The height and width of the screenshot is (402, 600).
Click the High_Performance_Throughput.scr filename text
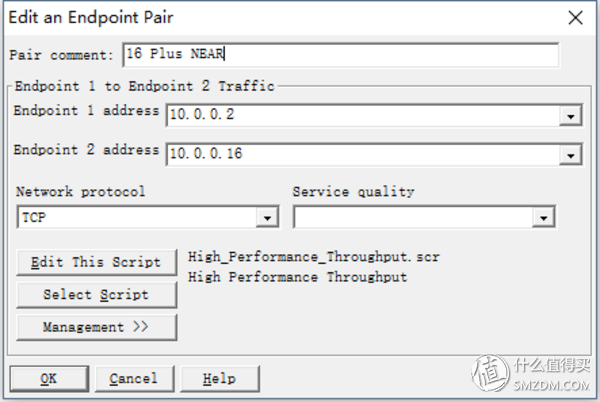coord(314,257)
